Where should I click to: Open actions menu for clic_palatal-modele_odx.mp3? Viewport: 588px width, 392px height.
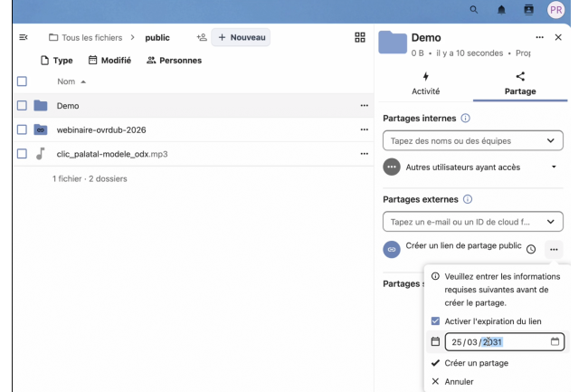[x=365, y=154]
